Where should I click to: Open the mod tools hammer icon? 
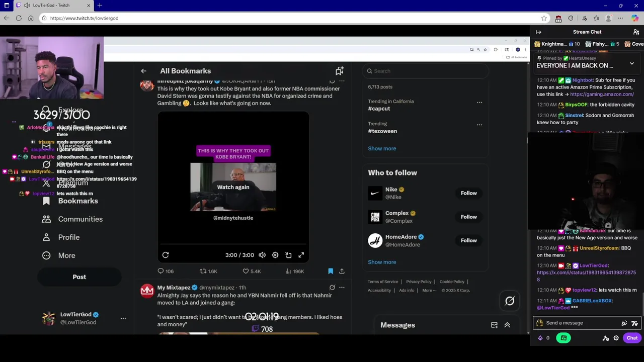(x=606, y=338)
